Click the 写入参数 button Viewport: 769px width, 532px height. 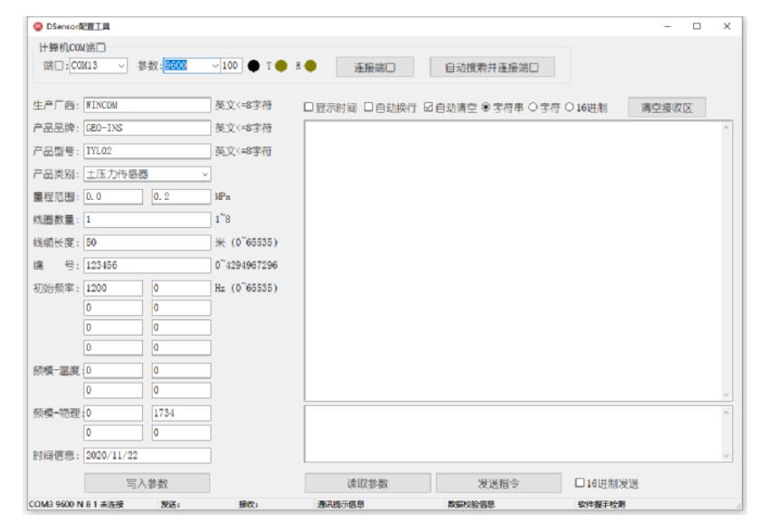[x=147, y=483]
